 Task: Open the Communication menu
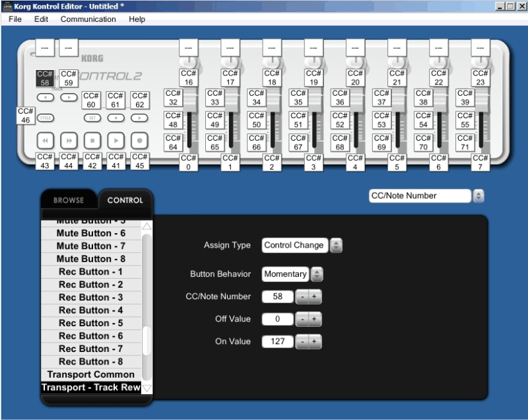click(x=88, y=19)
